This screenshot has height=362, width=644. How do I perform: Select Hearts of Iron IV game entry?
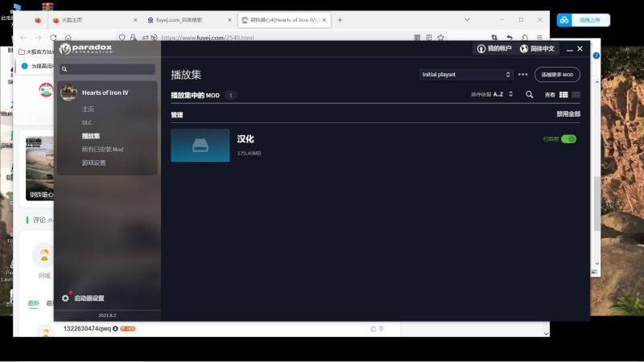click(x=105, y=93)
